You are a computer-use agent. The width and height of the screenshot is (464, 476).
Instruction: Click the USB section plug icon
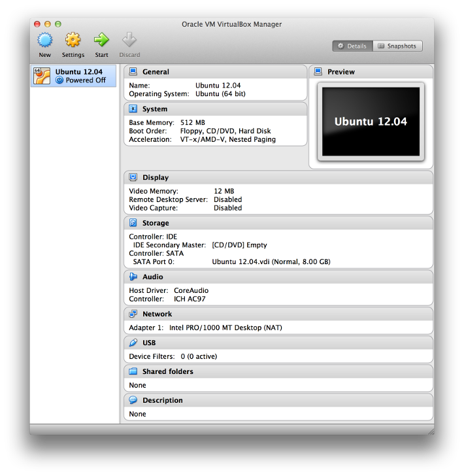[133, 343]
